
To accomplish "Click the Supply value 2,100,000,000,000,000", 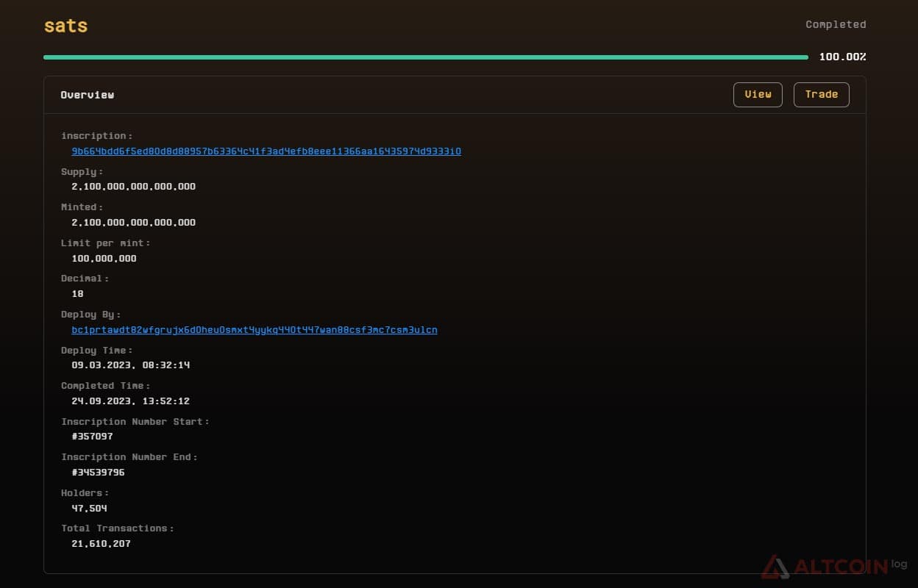I will coord(134,187).
